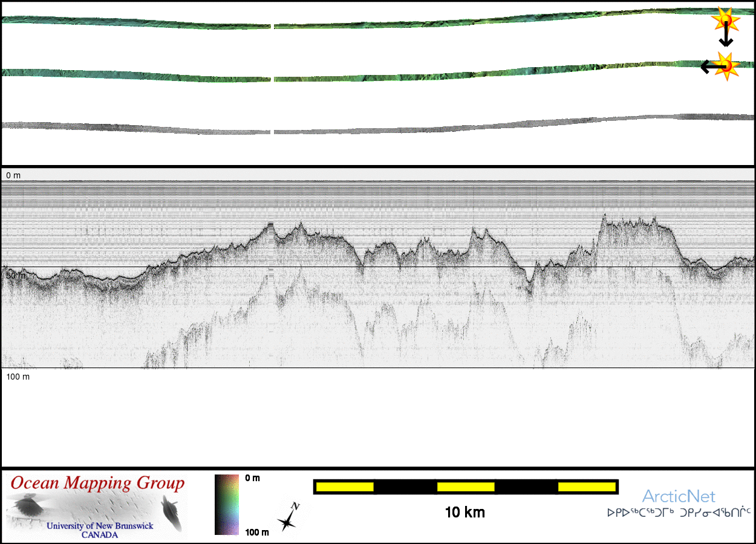756x544 pixels.
Task: Open the ArcticNet logo link
Action: click(679, 497)
